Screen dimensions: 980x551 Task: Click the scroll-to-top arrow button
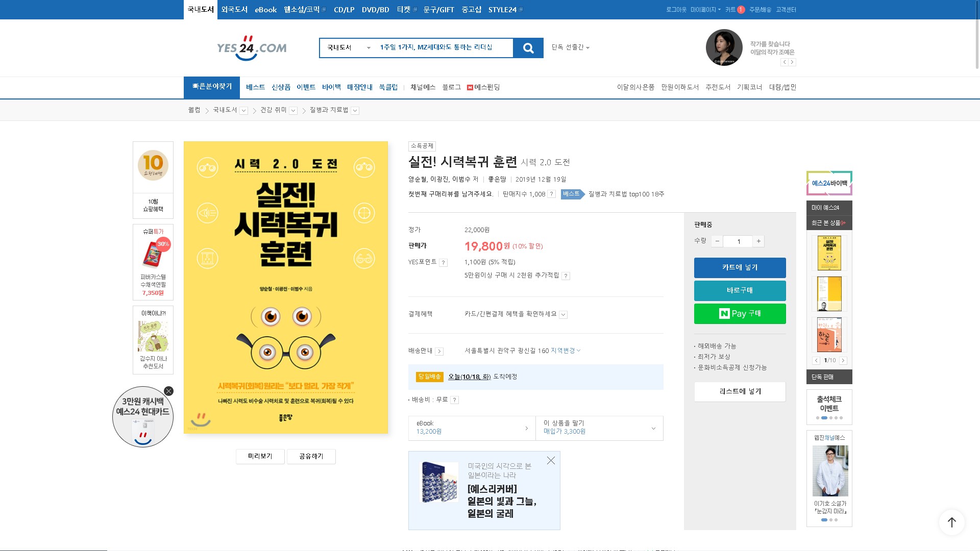[x=951, y=522]
